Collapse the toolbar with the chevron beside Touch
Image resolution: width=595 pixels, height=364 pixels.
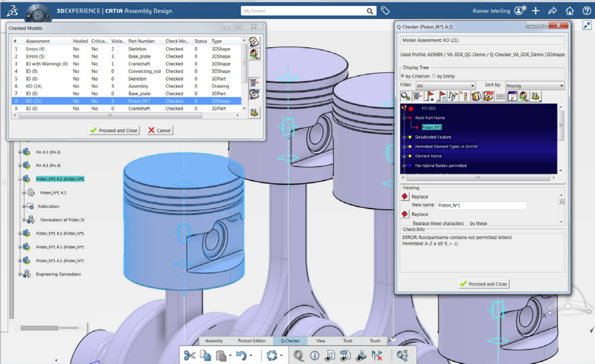tap(393, 340)
